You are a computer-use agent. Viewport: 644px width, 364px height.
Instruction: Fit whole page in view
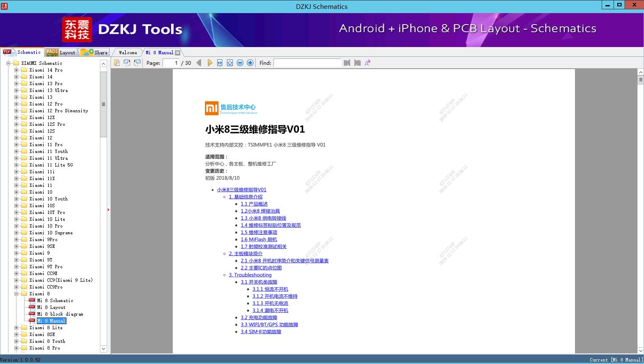click(230, 63)
